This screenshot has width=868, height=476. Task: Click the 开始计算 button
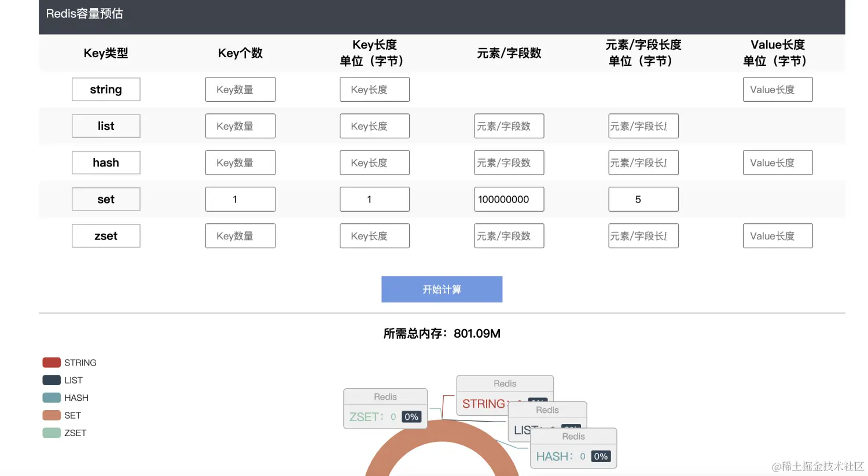click(442, 289)
